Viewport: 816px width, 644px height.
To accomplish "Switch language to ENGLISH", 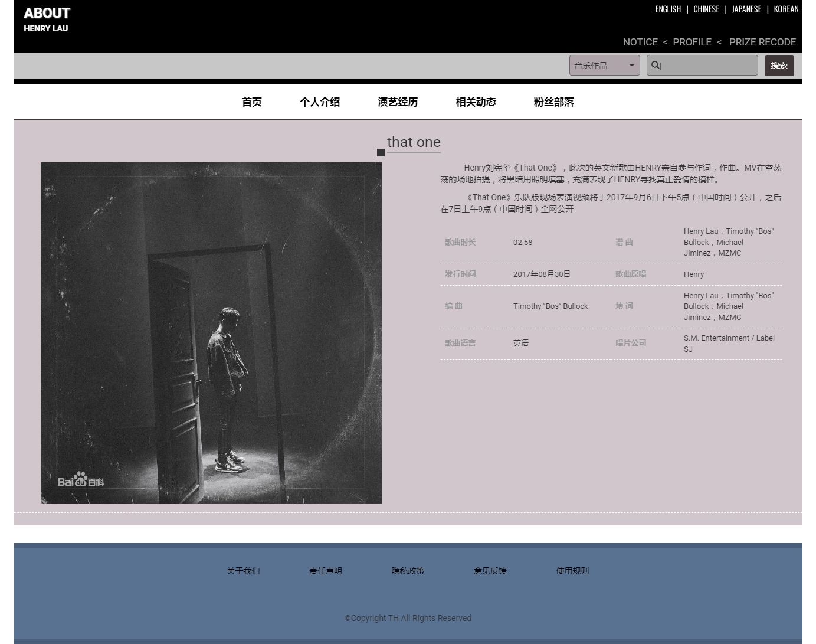I will coord(668,9).
